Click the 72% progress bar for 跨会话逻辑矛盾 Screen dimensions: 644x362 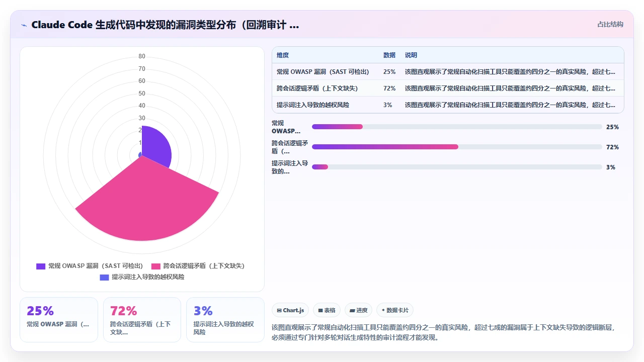(x=457, y=147)
